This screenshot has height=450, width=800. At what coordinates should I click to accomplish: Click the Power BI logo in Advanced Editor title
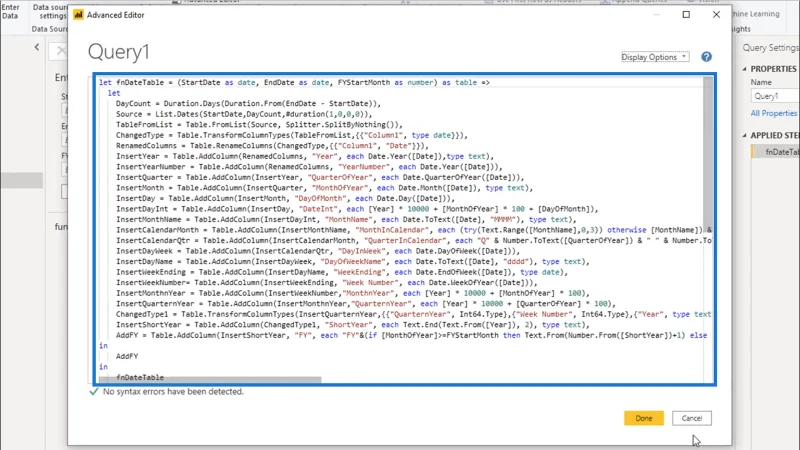tap(78, 15)
